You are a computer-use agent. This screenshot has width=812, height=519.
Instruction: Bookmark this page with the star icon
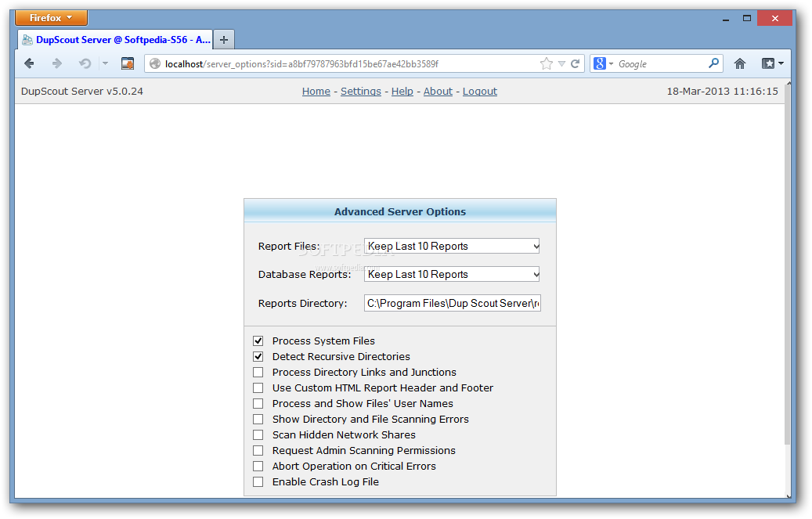tap(546, 63)
